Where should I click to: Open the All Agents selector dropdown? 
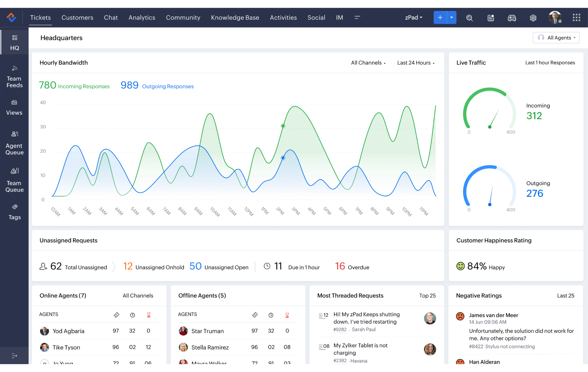coord(556,38)
